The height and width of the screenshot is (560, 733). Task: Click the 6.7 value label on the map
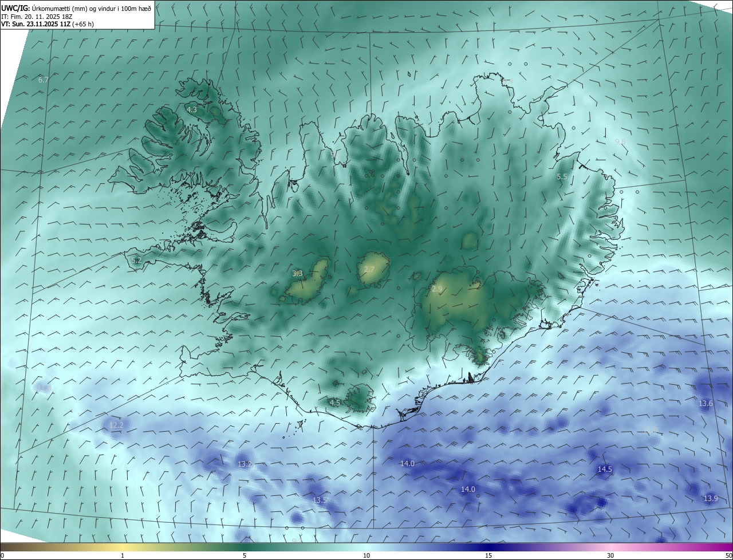coord(44,80)
